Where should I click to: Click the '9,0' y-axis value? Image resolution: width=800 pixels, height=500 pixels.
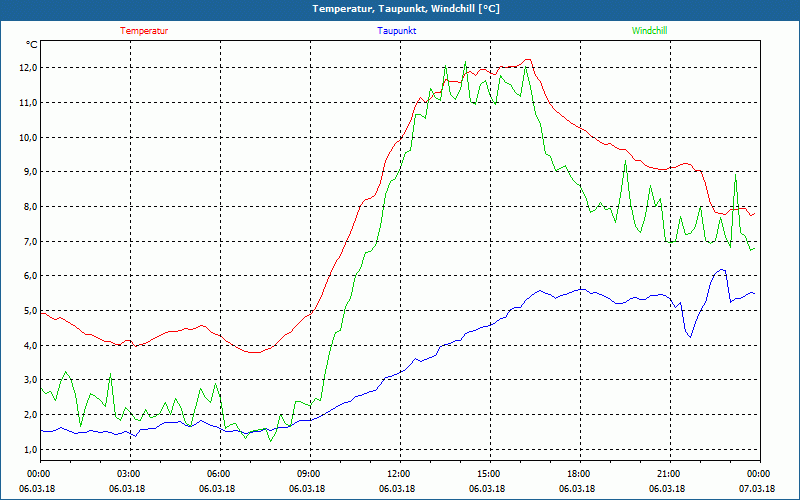(x=30, y=172)
